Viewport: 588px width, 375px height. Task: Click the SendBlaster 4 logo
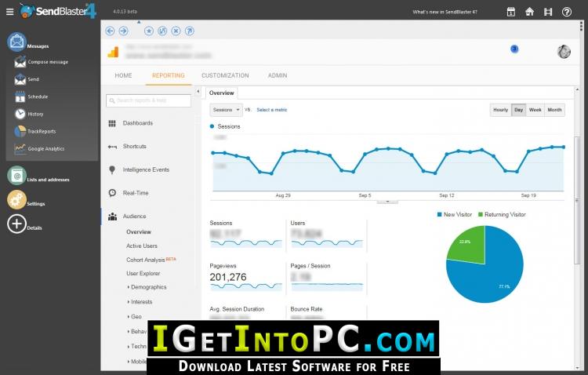pos(59,11)
